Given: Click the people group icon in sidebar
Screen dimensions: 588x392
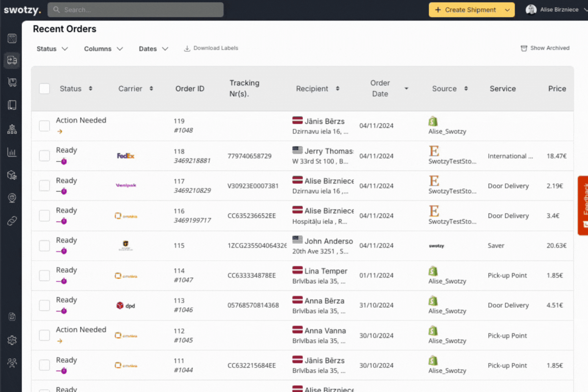Looking at the screenshot, I should (x=12, y=363).
